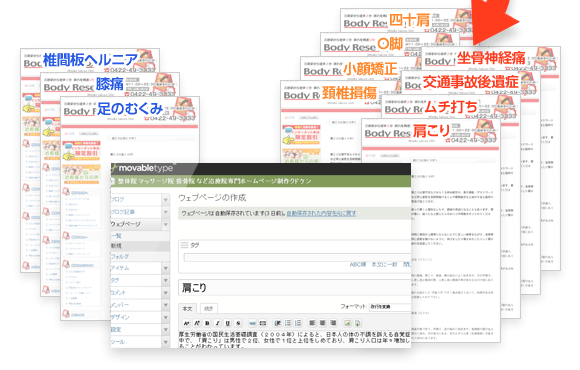Click the site name in the green header bar
Image resolution: width=580 pixels, height=370 pixels.
[215, 181]
